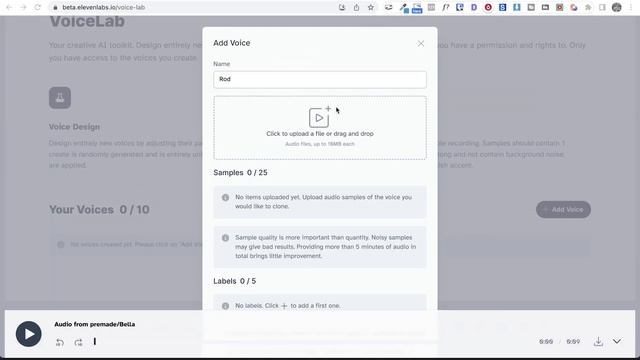Click the 'Labels 0 / 5' label
640x360 pixels.
pyautogui.click(x=235, y=281)
